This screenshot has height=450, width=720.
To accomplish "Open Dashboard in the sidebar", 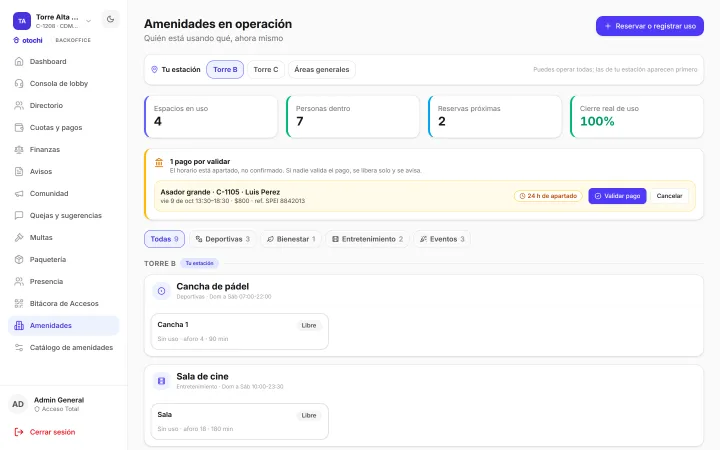I will click(x=63, y=62).
